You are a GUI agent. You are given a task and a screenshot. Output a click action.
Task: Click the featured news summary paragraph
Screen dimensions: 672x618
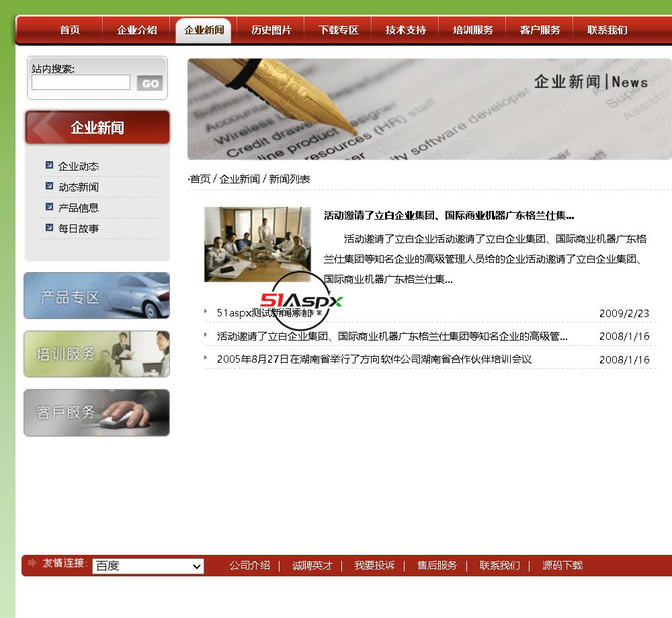(485, 259)
